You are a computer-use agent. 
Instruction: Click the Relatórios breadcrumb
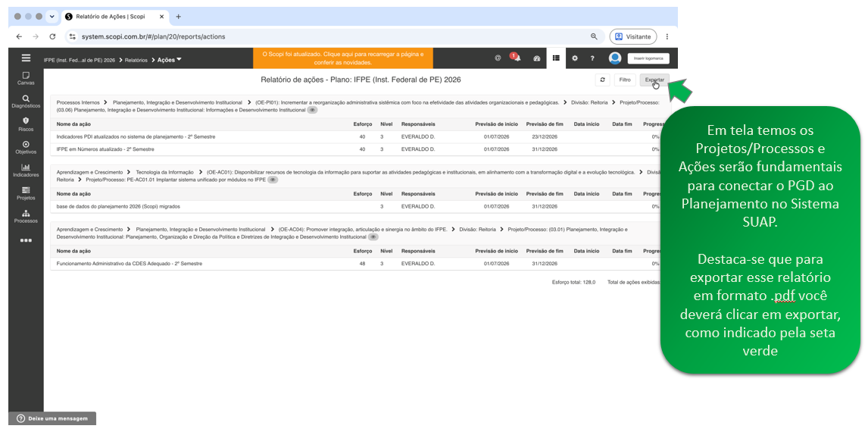tap(136, 60)
